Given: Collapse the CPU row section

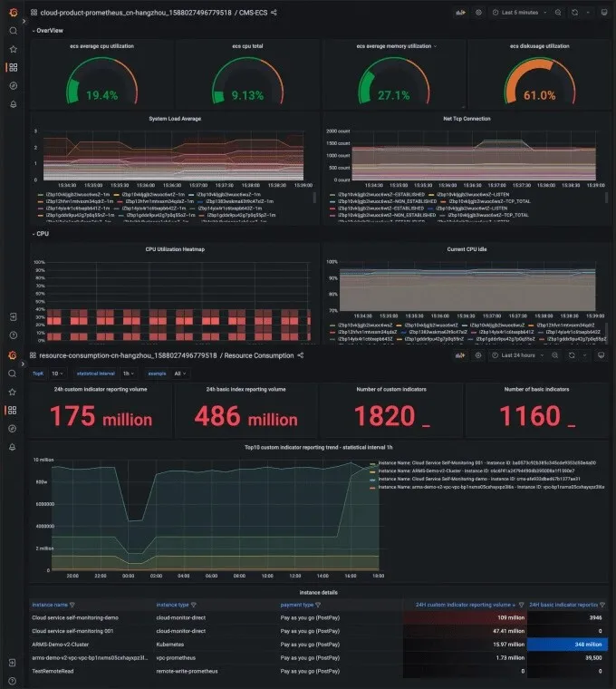Looking at the screenshot, I should 41,234.
